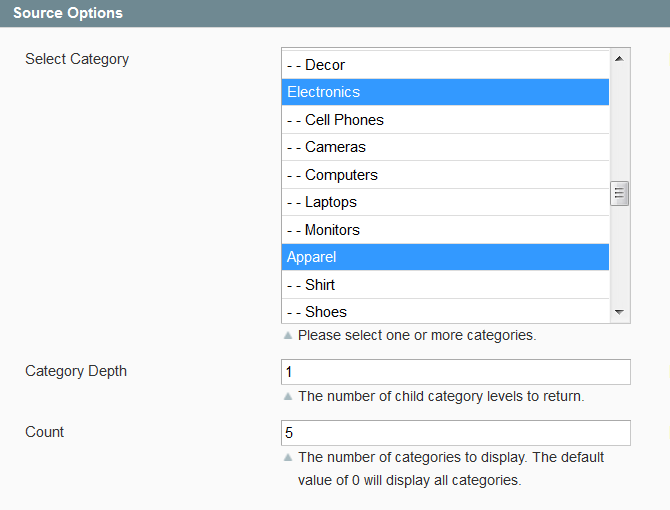The image size is (670, 510).
Task: Click scrollbar track above the thumb
Action: point(619,125)
